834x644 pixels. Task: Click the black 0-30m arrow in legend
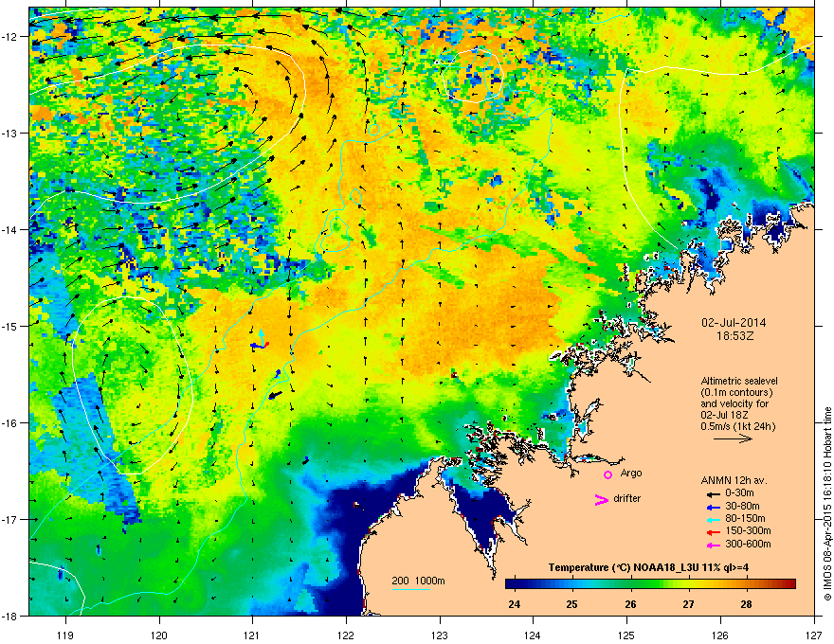point(713,493)
